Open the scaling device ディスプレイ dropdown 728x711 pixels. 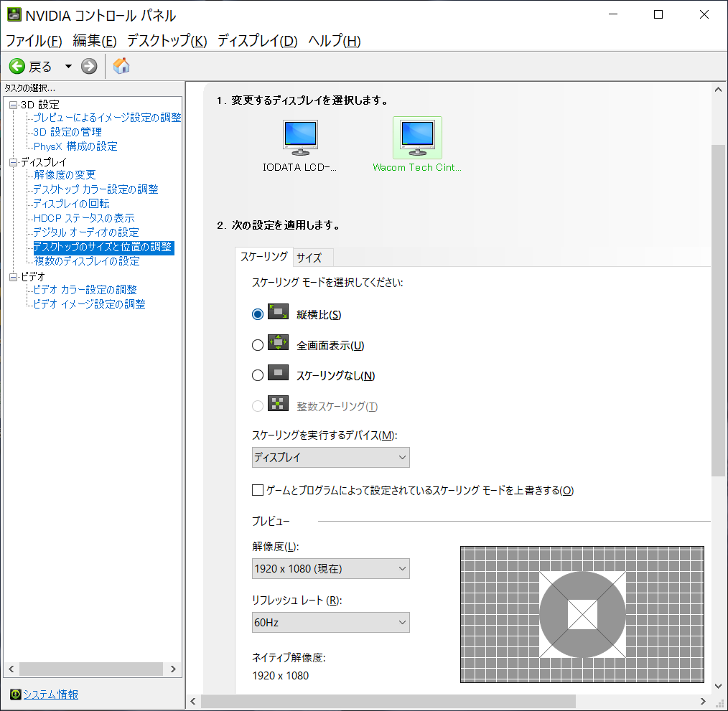[330, 457]
